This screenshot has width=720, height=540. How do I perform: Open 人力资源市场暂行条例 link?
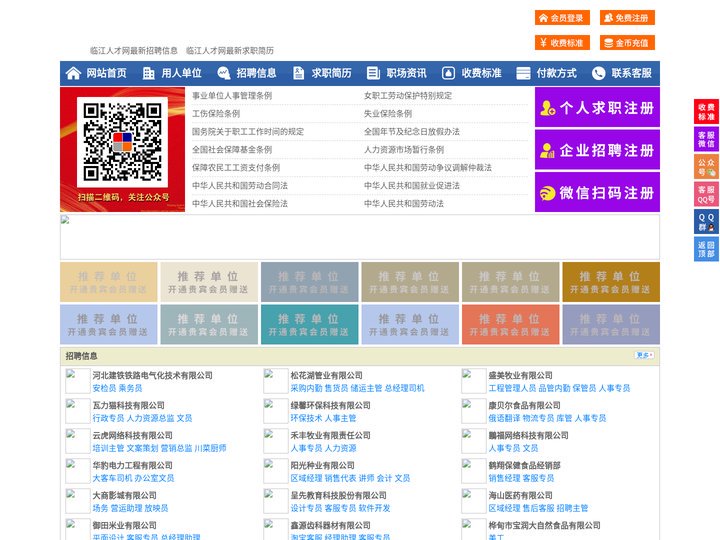(x=404, y=149)
